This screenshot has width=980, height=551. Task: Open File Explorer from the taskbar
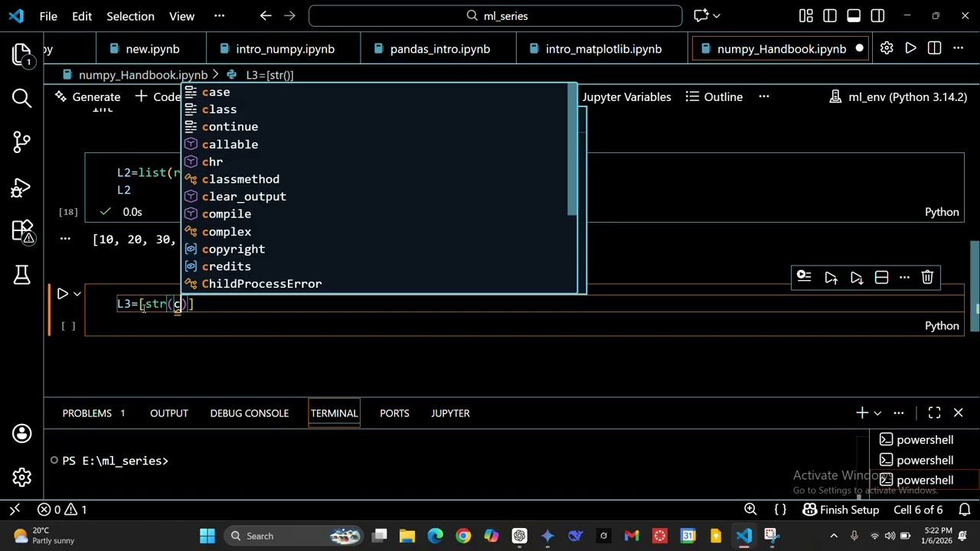coord(407,536)
